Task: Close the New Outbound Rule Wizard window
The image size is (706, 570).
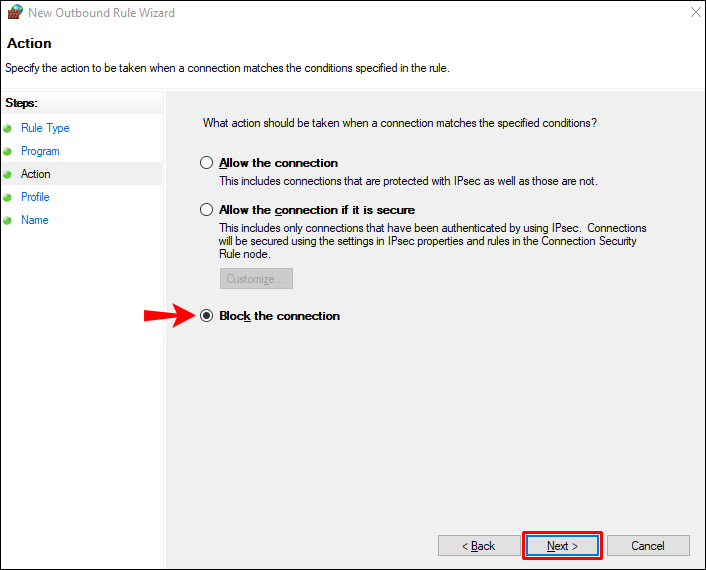Action: click(x=693, y=13)
